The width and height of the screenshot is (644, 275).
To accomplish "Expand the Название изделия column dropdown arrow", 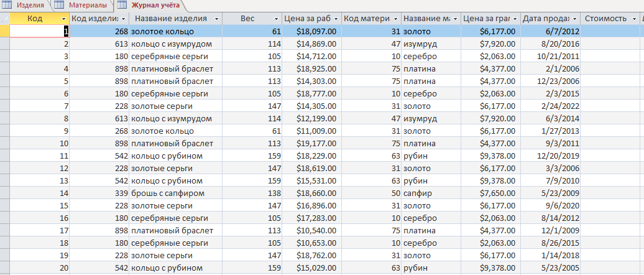I will (216, 19).
